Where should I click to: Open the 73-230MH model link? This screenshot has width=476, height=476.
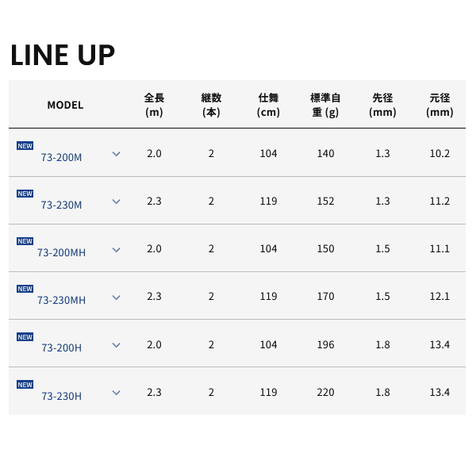click(61, 300)
